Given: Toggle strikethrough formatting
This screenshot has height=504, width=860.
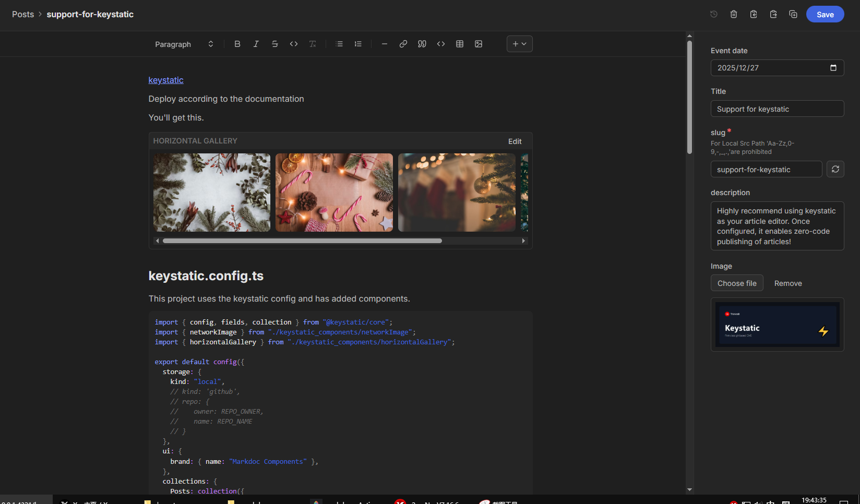Looking at the screenshot, I should click(275, 44).
